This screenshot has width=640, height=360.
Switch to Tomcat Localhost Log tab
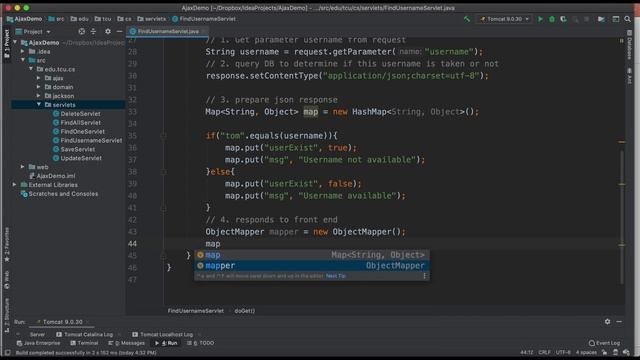pyautogui.click(x=162, y=334)
